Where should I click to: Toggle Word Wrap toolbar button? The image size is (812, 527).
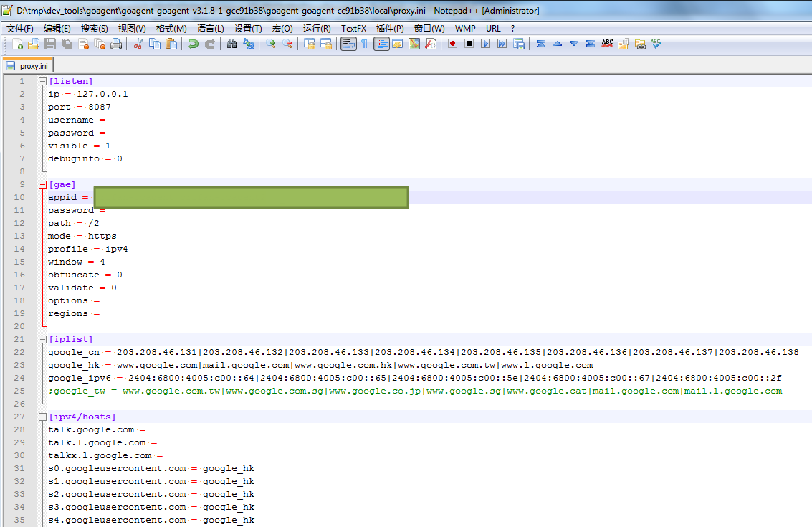[348, 44]
